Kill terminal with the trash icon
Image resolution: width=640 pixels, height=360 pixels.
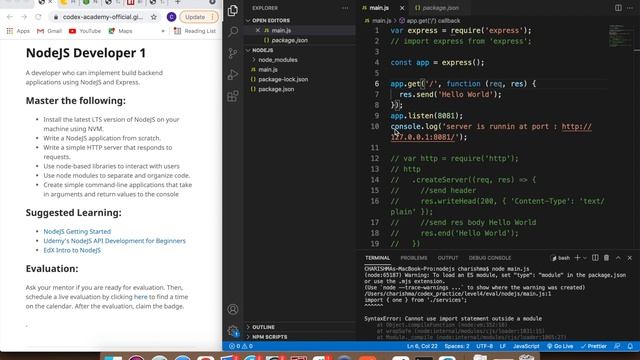click(x=607, y=258)
